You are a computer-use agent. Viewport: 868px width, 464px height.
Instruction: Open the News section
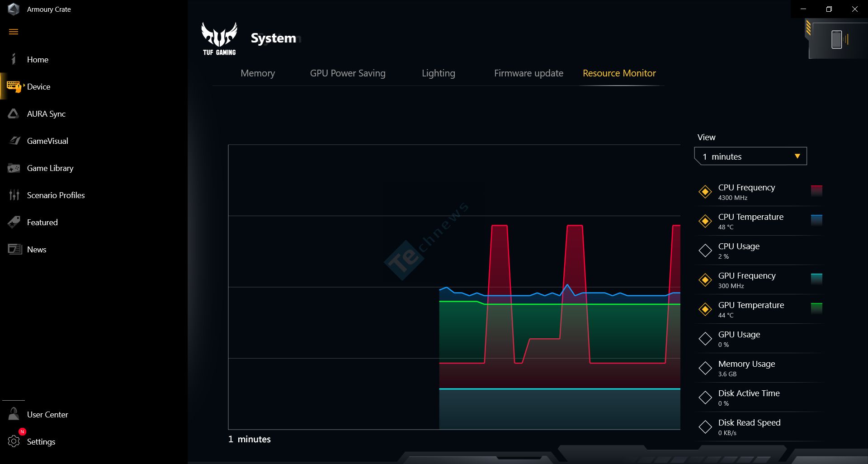pos(37,250)
